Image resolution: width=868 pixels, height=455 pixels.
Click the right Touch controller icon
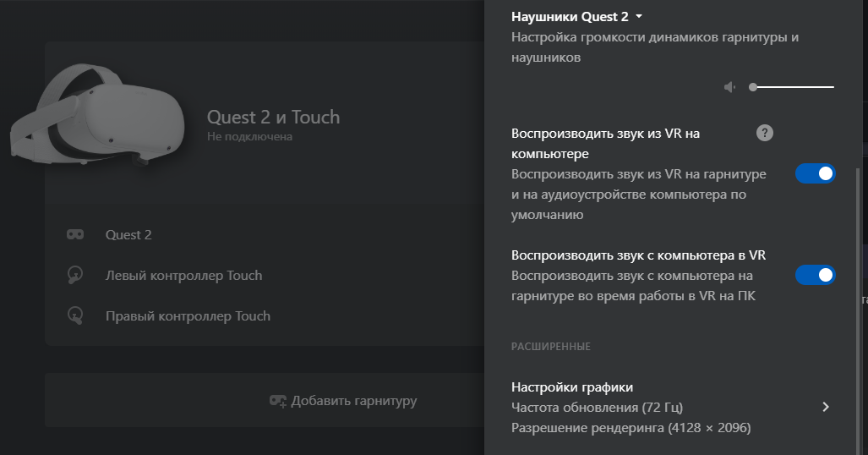[75, 315]
